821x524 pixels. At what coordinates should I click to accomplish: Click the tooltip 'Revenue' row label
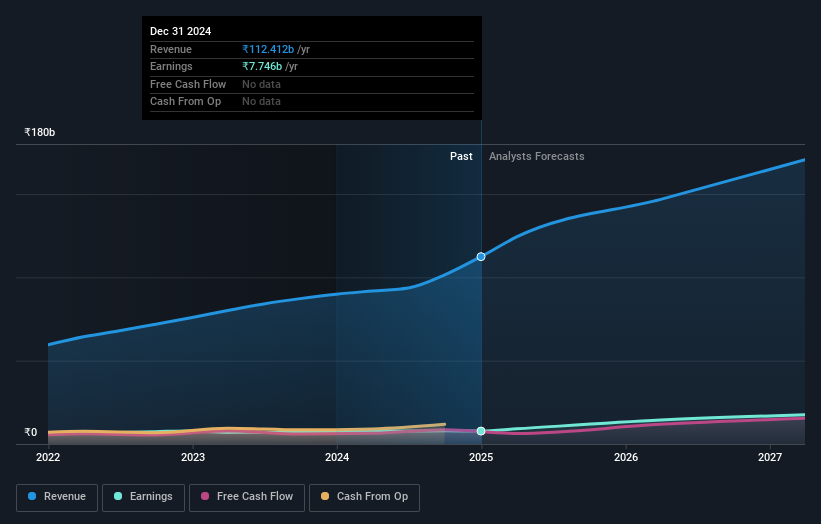coord(171,49)
